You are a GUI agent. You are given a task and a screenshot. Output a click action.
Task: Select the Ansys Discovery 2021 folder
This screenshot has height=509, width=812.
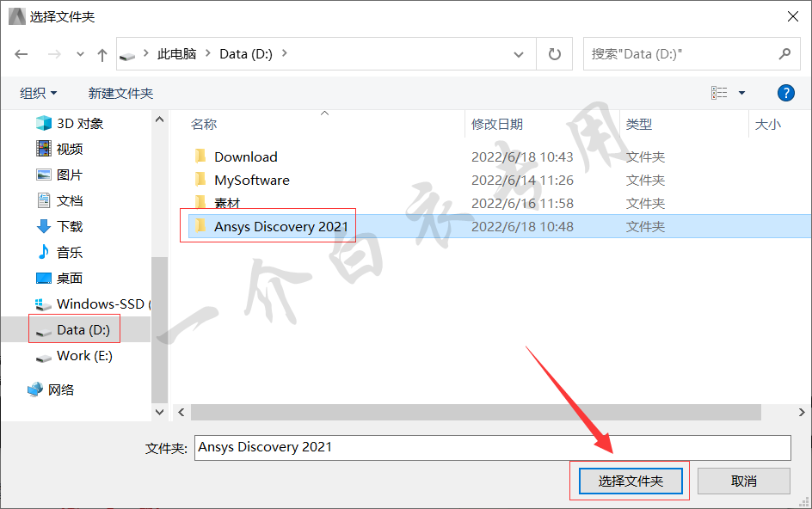point(281,227)
